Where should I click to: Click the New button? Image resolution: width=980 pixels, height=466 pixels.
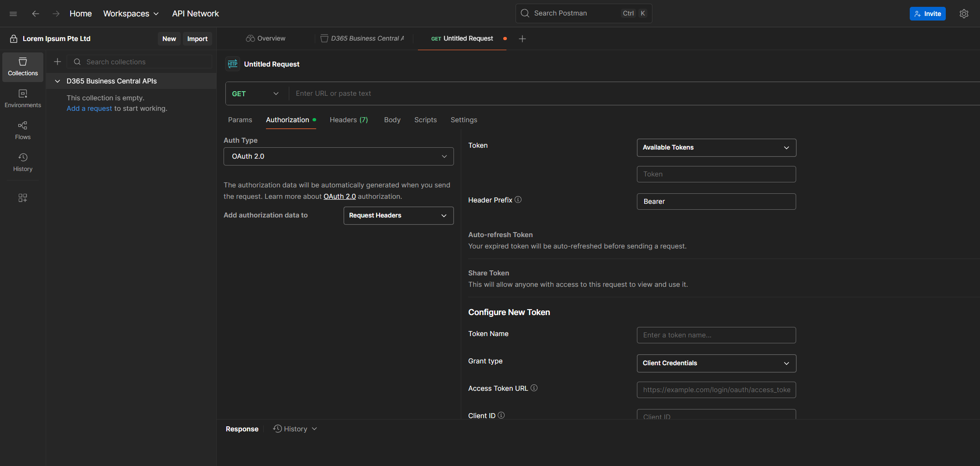click(169, 39)
